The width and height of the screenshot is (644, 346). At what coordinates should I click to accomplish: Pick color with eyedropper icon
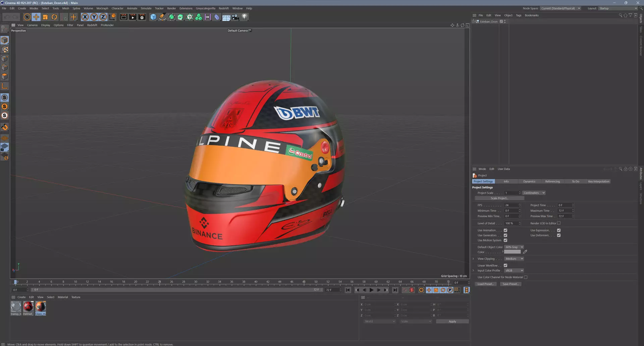525,252
